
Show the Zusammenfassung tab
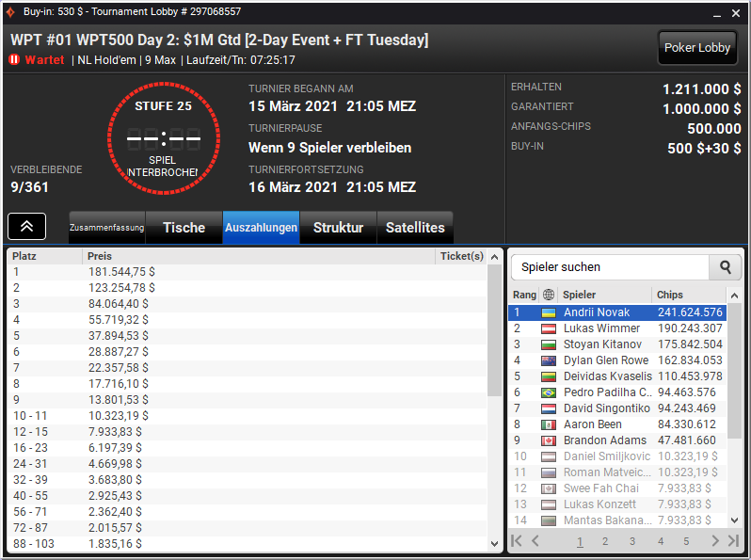point(106,228)
